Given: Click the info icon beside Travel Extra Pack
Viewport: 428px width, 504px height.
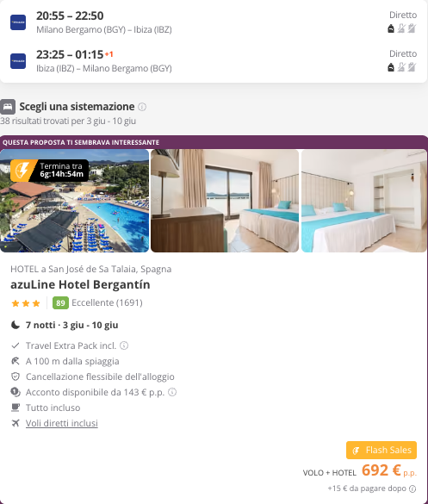Looking at the screenshot, I should (x=124, y=345).
